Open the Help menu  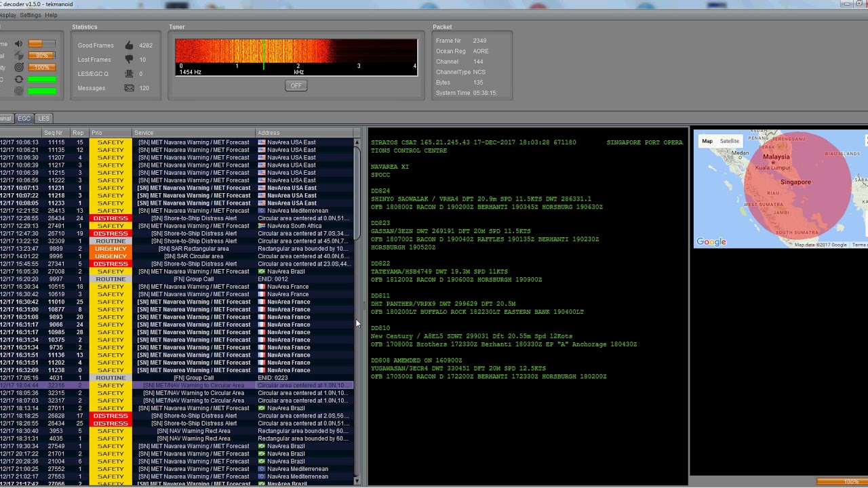pos(51,15)
